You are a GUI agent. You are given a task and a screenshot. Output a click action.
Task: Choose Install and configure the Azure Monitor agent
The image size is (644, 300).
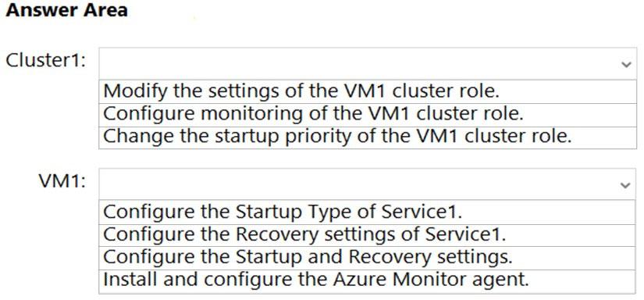pos(368,281)
